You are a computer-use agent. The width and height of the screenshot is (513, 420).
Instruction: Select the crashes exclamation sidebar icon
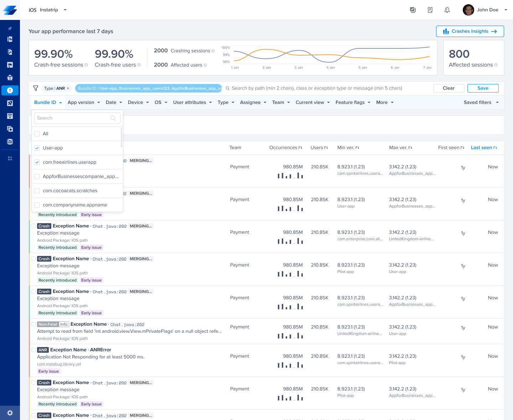10,90
